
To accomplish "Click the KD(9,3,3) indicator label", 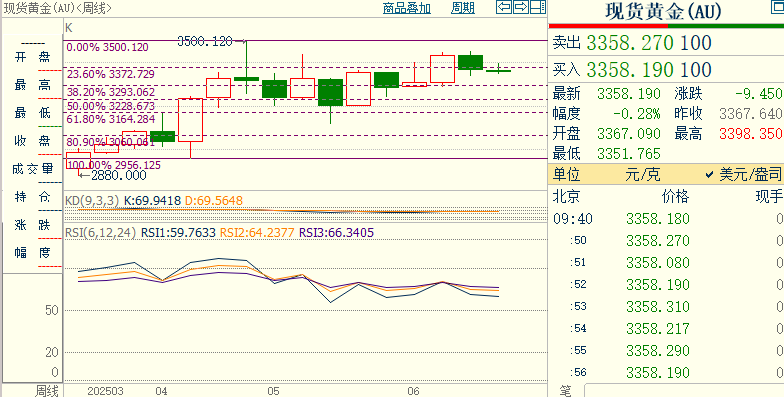I will (x=92, y=201).
